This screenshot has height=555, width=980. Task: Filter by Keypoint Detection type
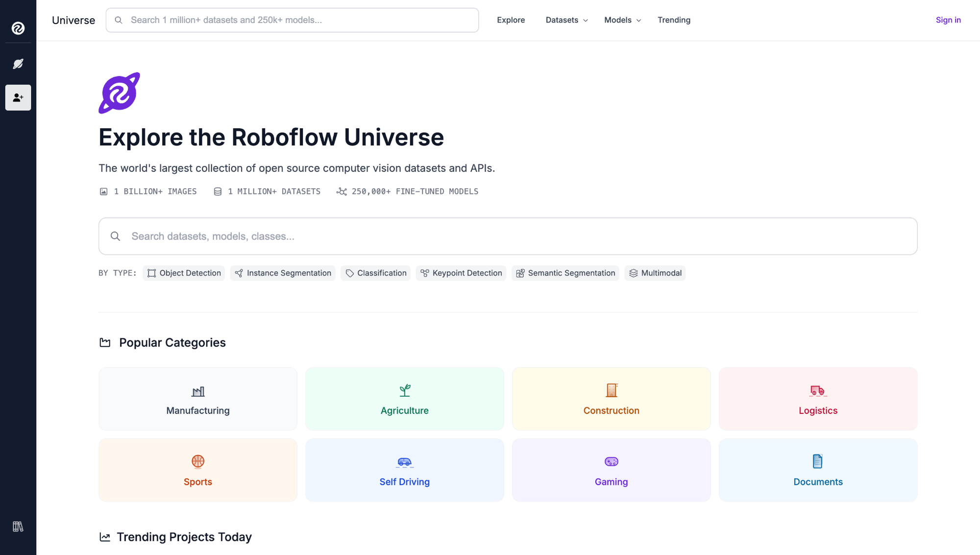[x=461, y=273]
